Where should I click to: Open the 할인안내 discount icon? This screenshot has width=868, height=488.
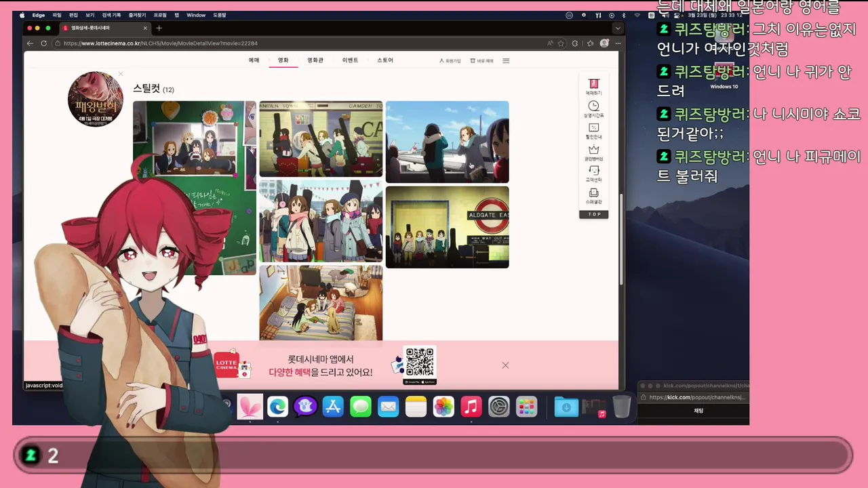click(593, 130)
